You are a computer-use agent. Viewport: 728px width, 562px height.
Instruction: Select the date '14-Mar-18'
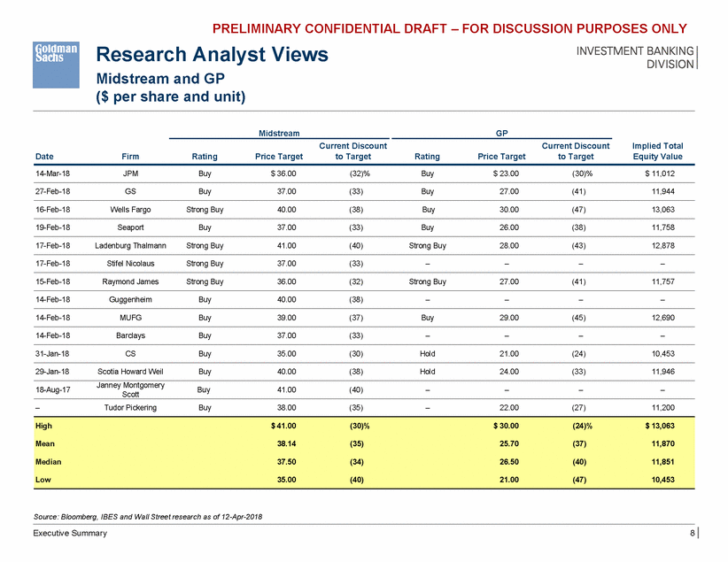52,173
